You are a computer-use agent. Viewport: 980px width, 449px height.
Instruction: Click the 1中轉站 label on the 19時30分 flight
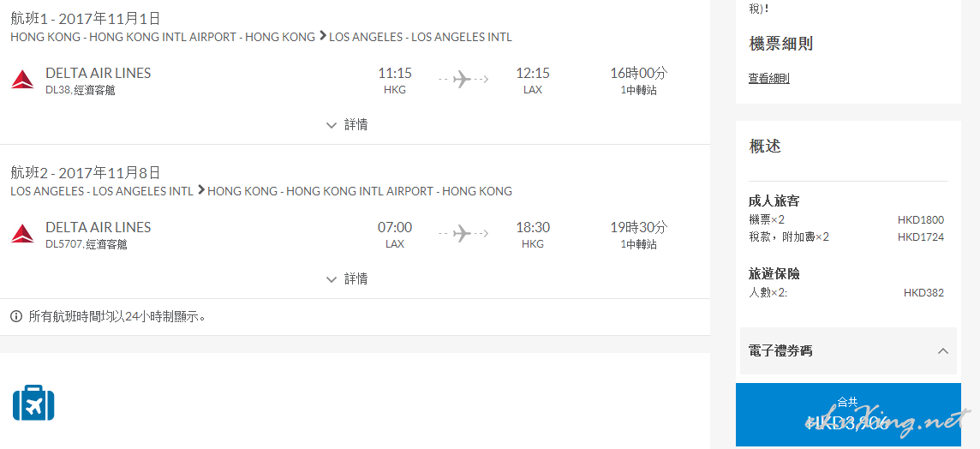[638, 244]
